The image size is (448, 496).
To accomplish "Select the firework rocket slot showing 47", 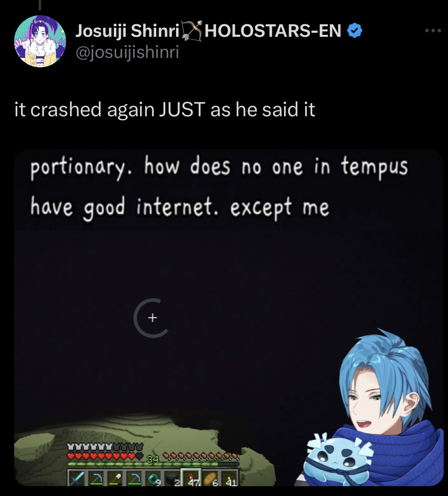I will coord(191,478).
